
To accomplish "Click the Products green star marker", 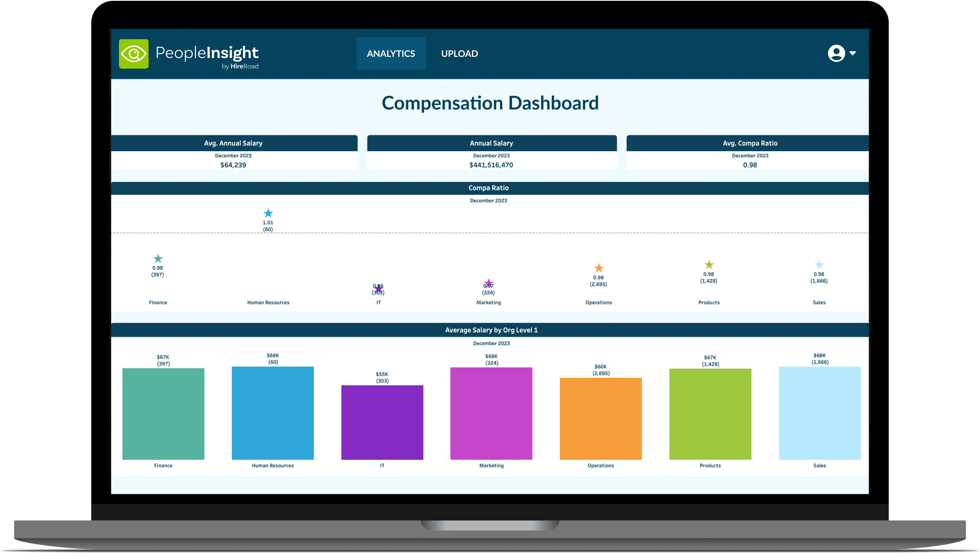I will (x=709, y=265).
